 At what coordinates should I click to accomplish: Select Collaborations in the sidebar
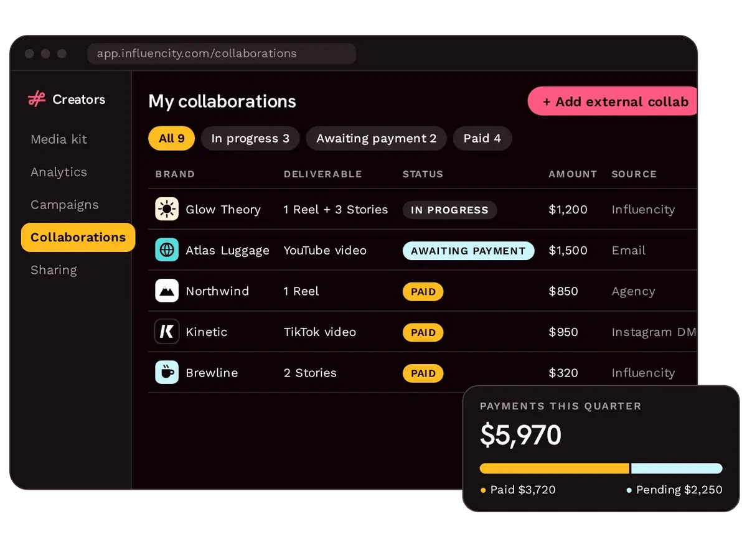pyautogui.click(x=78, y=237)
